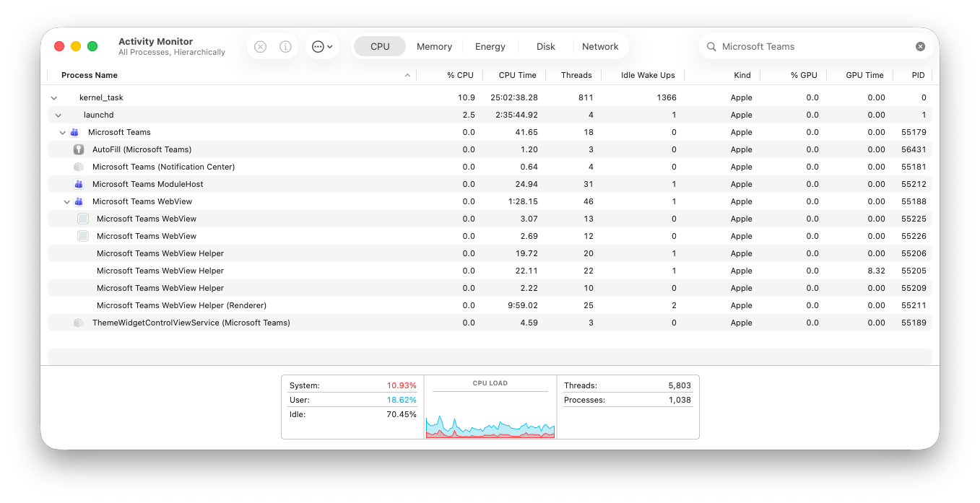980x503 pixels.
Task: Click the Teams icon in PID 55188 WebView row
Action: click(79, 201)
